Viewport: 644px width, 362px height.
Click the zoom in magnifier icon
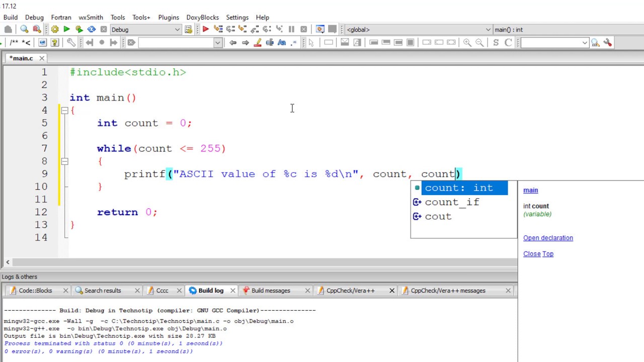tap(467, 43)
